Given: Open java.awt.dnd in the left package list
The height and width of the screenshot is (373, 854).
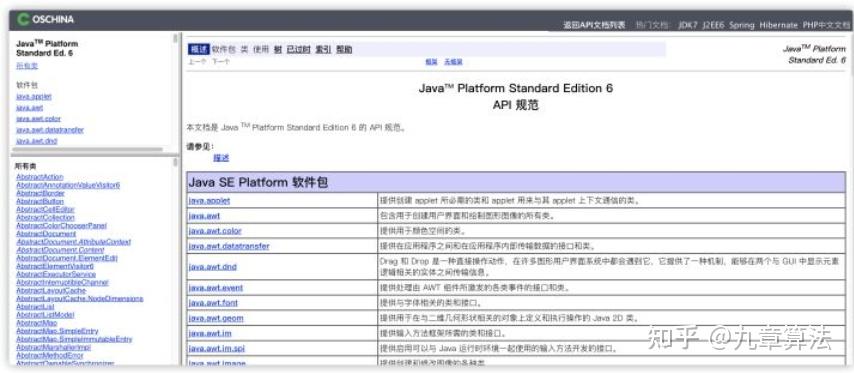Looking at the screenshot, I should point(36,141).
